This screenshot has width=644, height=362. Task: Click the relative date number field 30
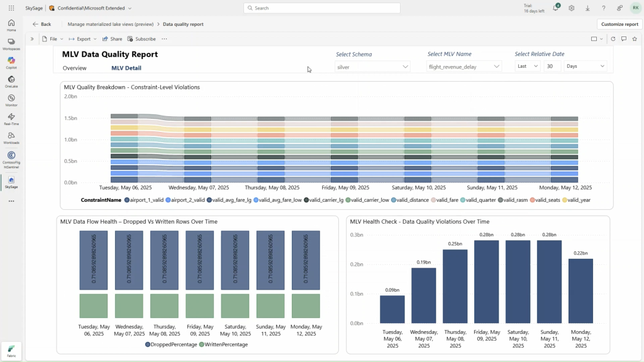click(552, 66)
